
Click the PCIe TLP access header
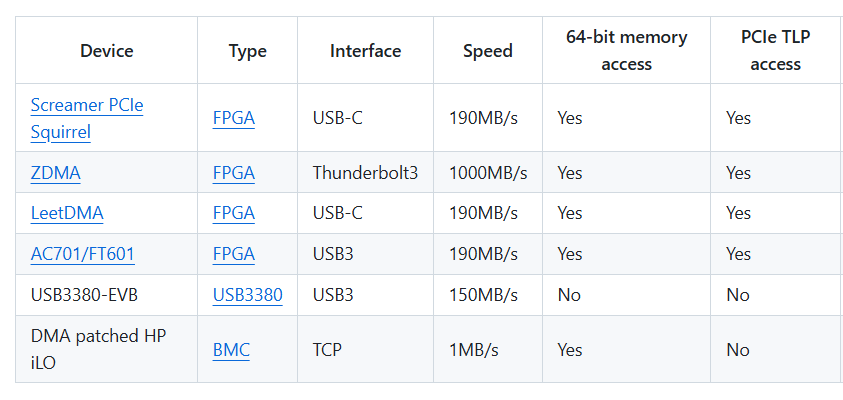pyautogui.click(x=775, y=51)
